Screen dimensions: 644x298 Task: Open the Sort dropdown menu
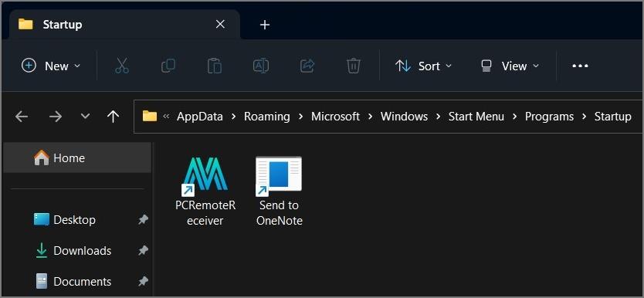(423, 66)
